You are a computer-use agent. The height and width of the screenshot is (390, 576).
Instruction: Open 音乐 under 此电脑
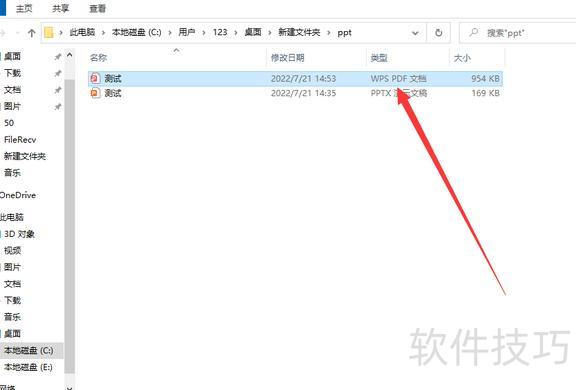(12, 317)
